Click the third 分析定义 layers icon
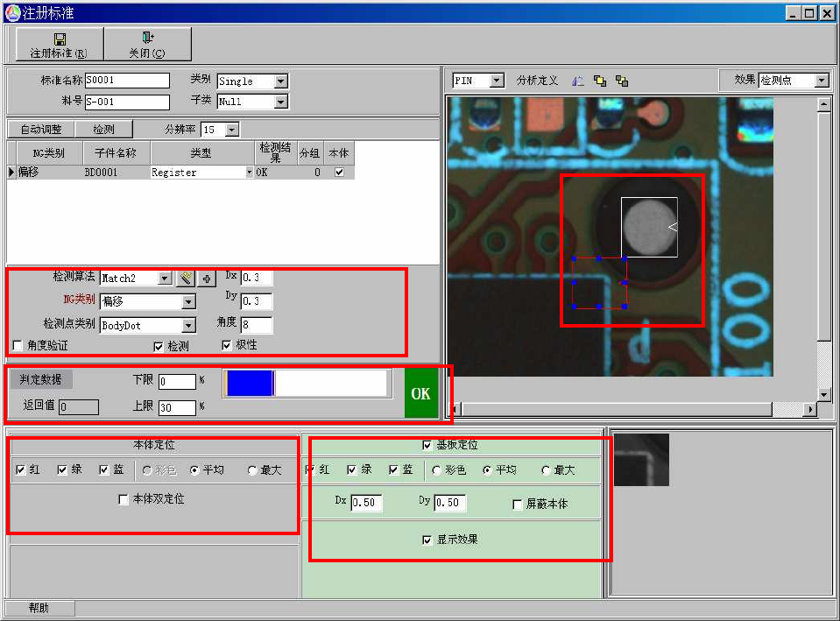Screen dimensions: 840x621 622,81
